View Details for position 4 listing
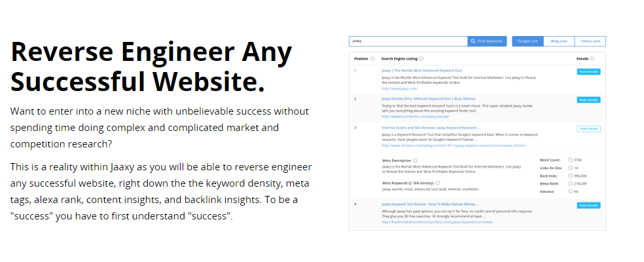 [588, 205]
